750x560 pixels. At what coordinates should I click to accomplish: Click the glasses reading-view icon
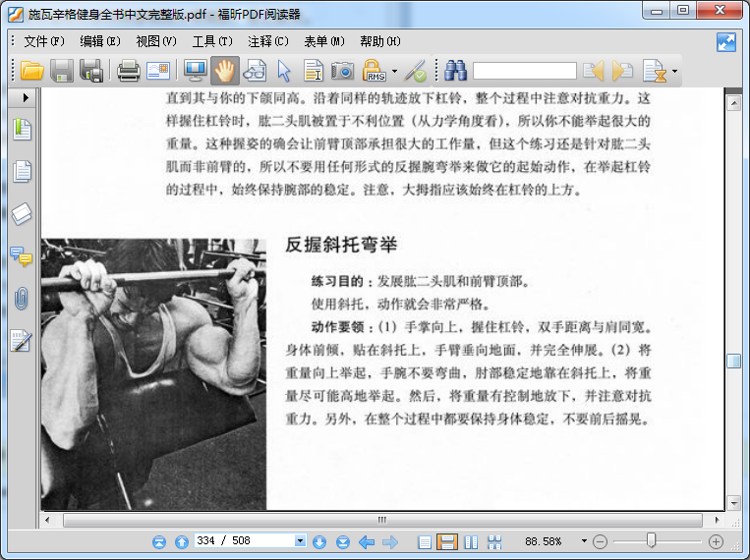click(x=255, y=71)
